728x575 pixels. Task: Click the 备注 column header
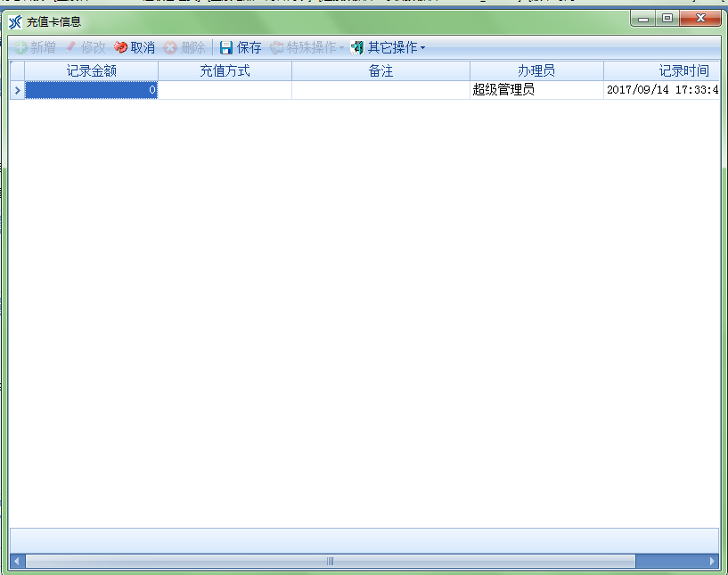(x=380, y=71)
